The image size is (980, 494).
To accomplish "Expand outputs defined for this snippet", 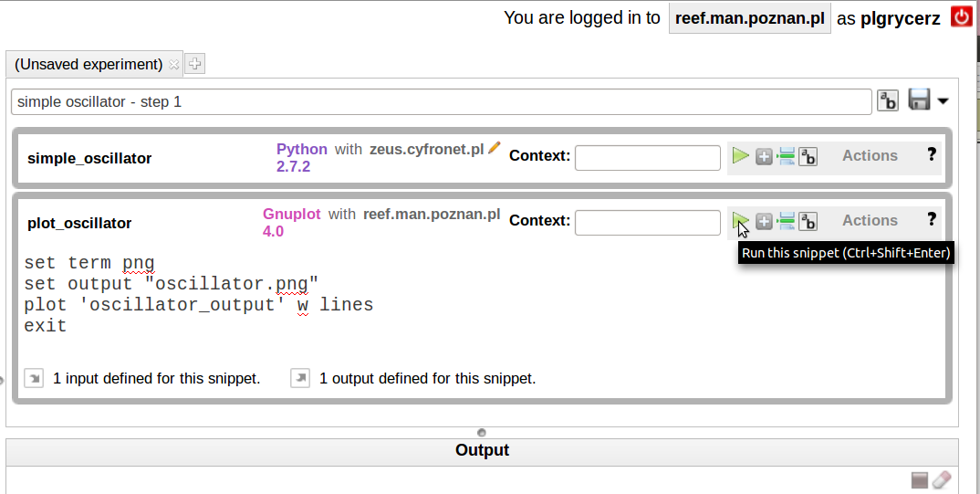I will [300, 378].
